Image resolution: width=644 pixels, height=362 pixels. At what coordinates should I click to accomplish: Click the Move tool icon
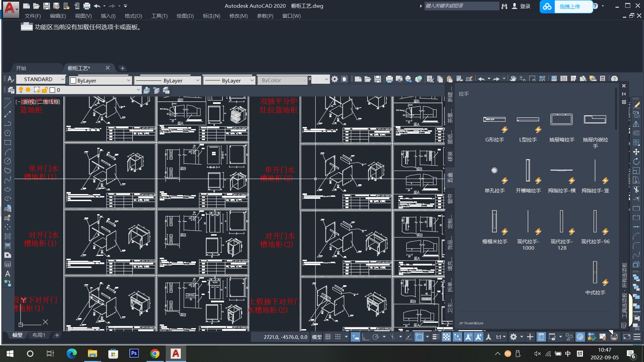[636, 152]
